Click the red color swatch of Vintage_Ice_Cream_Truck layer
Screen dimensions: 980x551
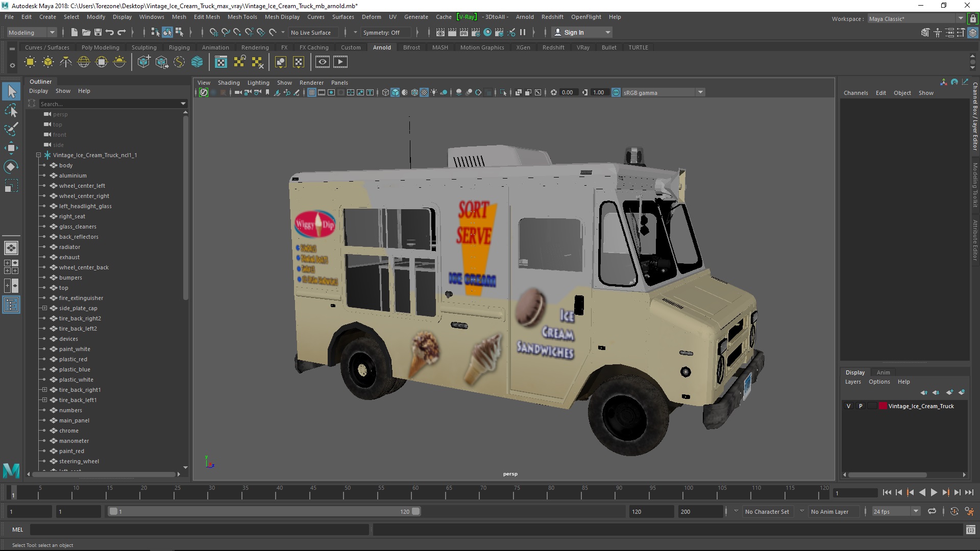click(883, 406)
